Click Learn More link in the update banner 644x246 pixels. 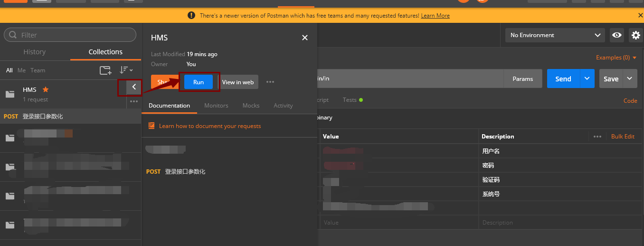[435, 16]
